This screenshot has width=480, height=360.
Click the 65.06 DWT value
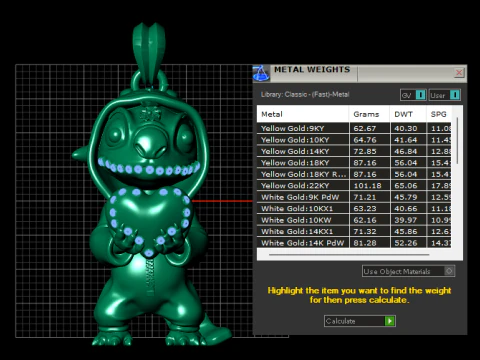click(x=406, y=186)
